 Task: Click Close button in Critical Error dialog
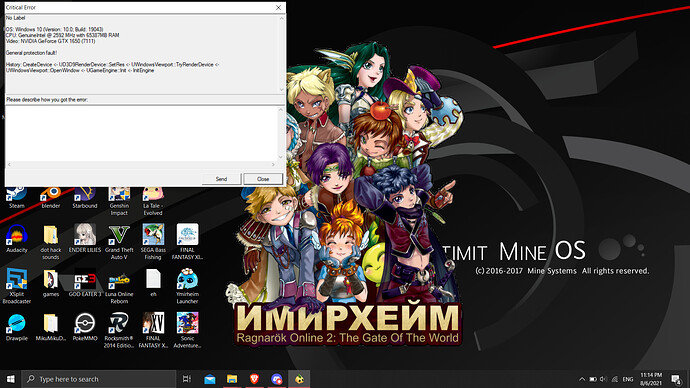tap(263, 179)
